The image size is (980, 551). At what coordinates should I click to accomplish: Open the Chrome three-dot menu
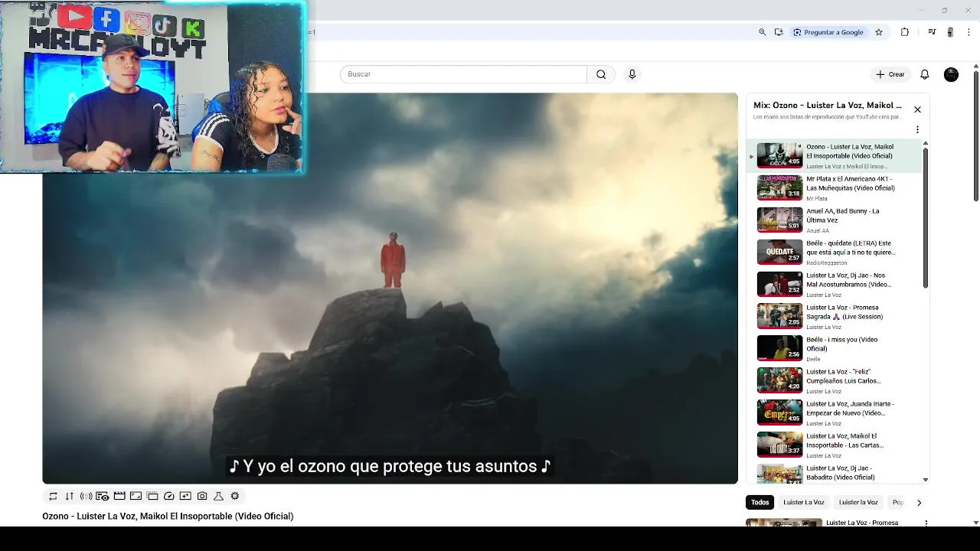coord(969,32)
